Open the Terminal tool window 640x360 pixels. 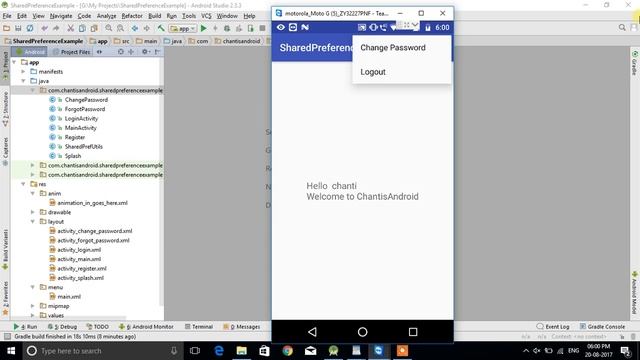(199, 327)
